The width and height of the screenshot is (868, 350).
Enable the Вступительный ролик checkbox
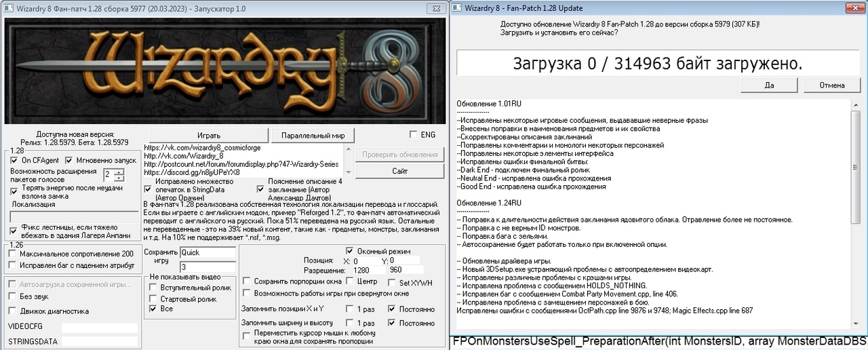[153, 288]
